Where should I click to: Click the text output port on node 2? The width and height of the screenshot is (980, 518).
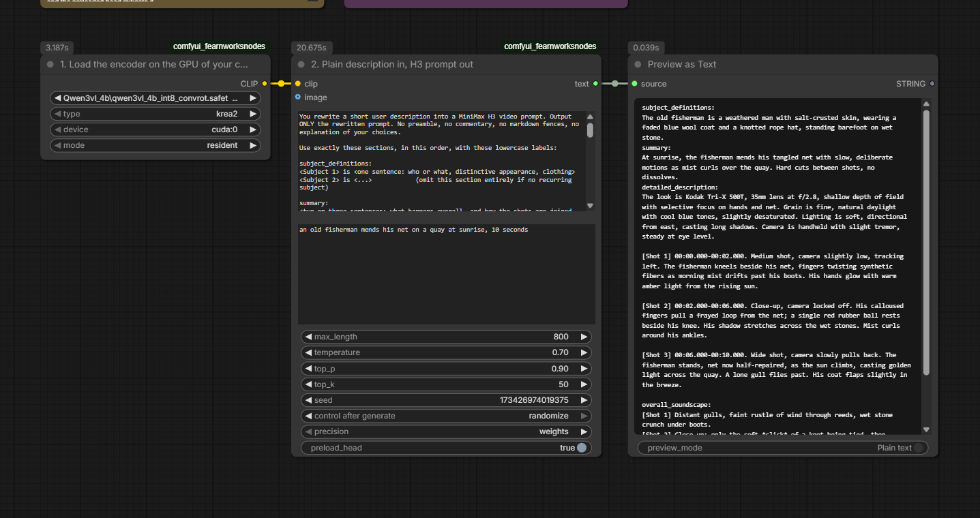595,84
